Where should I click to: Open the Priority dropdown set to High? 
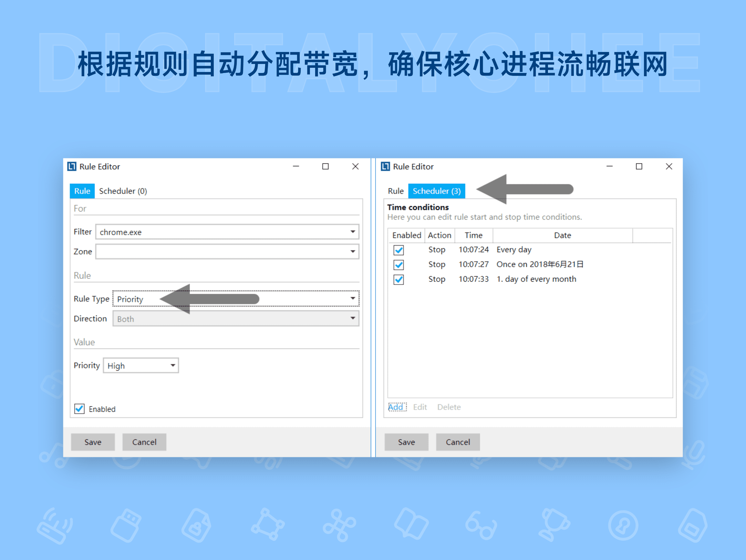pyautogui.click(x=171, y=365)
